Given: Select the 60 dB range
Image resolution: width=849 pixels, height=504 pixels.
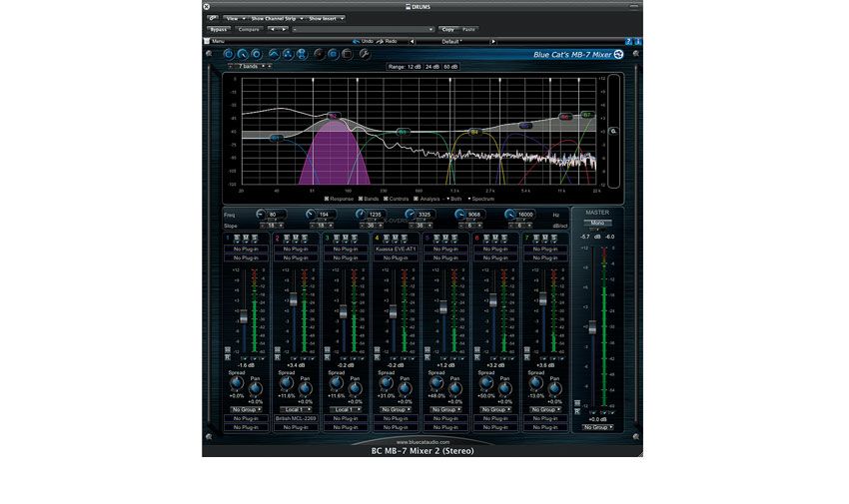Looking at the screenshot, I should [x=450, y=67].
